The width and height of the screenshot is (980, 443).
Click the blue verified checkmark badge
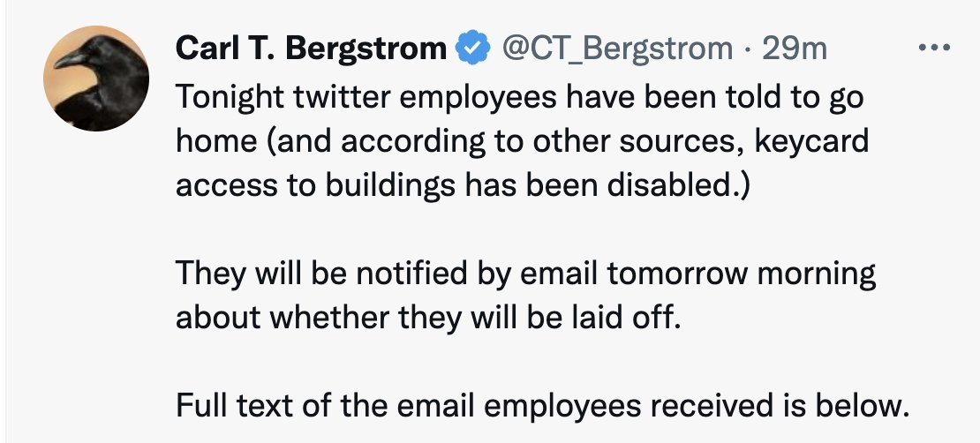(472, 48)
